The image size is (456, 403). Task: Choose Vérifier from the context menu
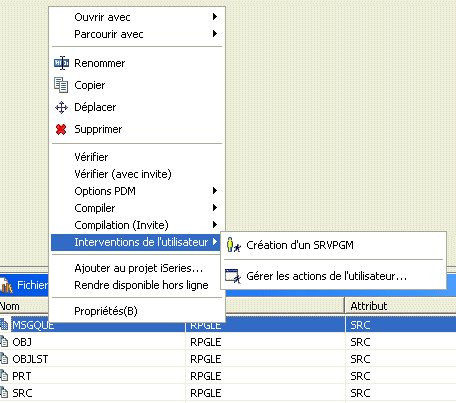coord(91,157)
